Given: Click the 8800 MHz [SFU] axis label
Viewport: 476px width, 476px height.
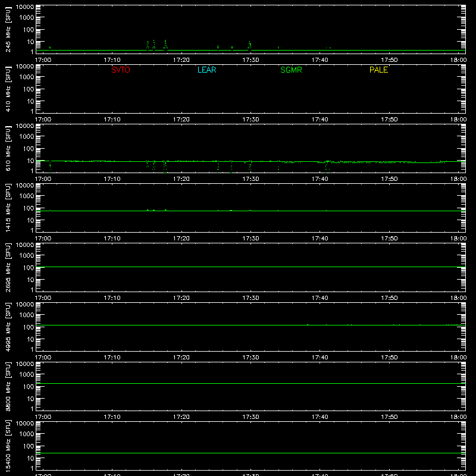Looking at the screenshot, I should (8, 387).
